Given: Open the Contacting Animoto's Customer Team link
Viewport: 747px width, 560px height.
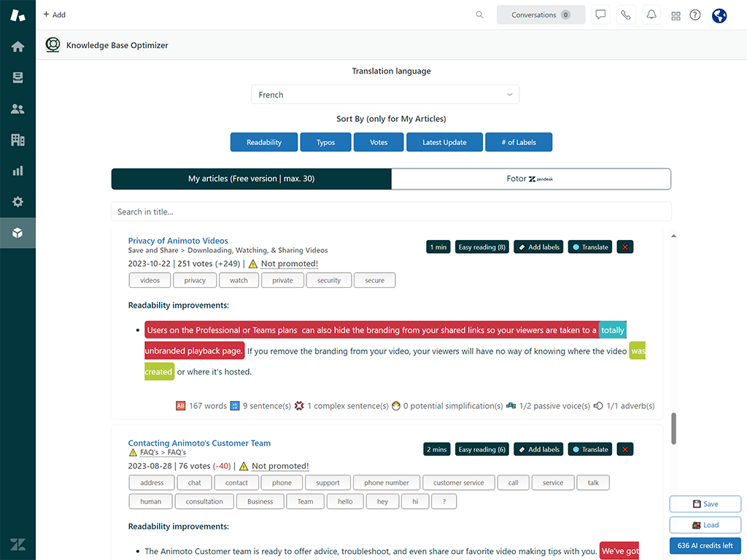Looking at the screenshot, I should coord(199,443).
